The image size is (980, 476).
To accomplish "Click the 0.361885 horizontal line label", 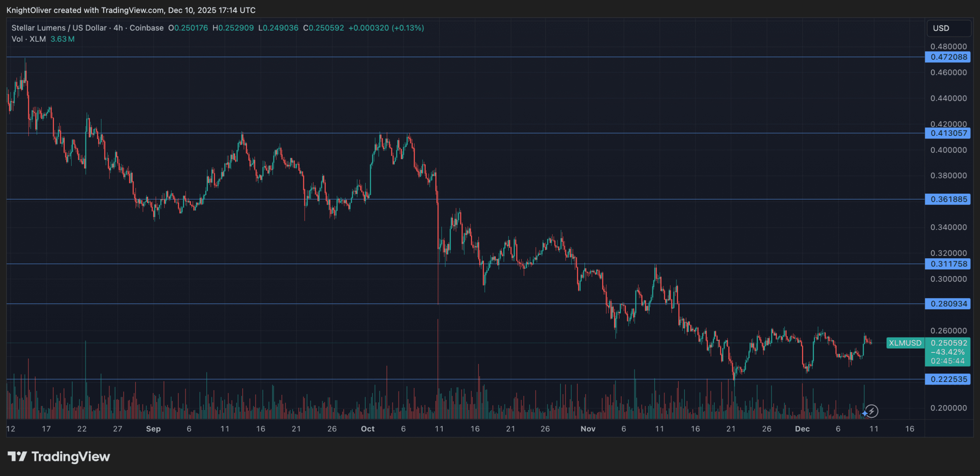I will [949, 199].
